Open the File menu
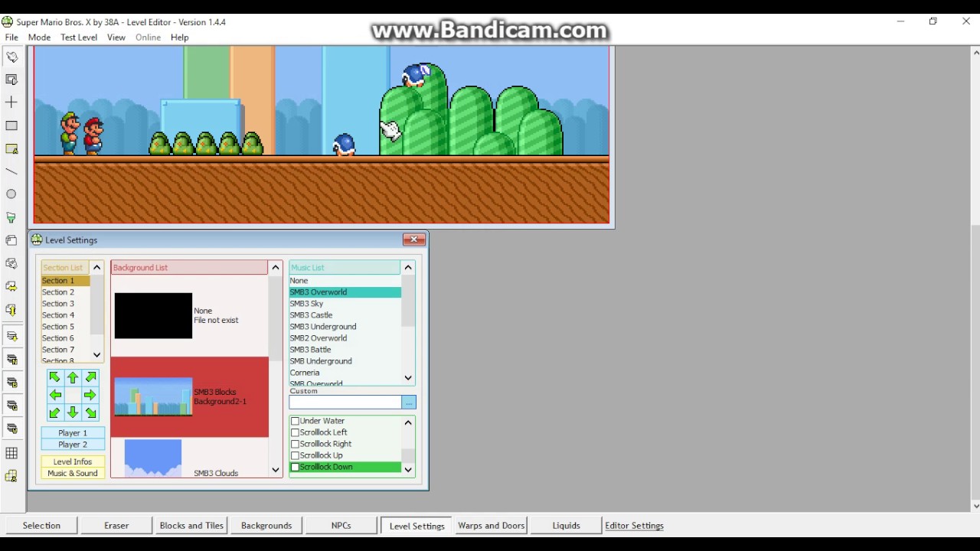The width and height of the screenshot is (980, 551). 11,37
